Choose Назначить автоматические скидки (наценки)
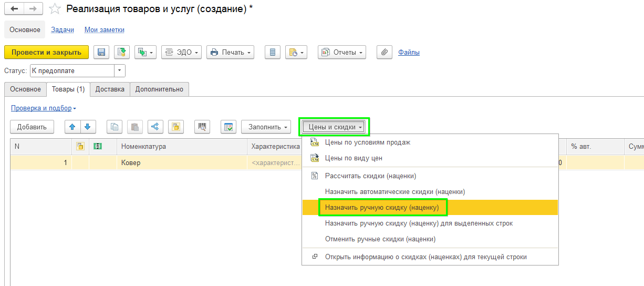Screen dimensions: 644x286 [x=430, y=191]
